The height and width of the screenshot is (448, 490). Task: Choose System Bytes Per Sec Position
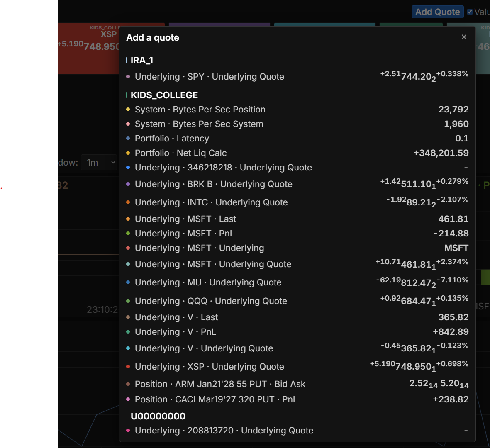[x=297, y=110]
